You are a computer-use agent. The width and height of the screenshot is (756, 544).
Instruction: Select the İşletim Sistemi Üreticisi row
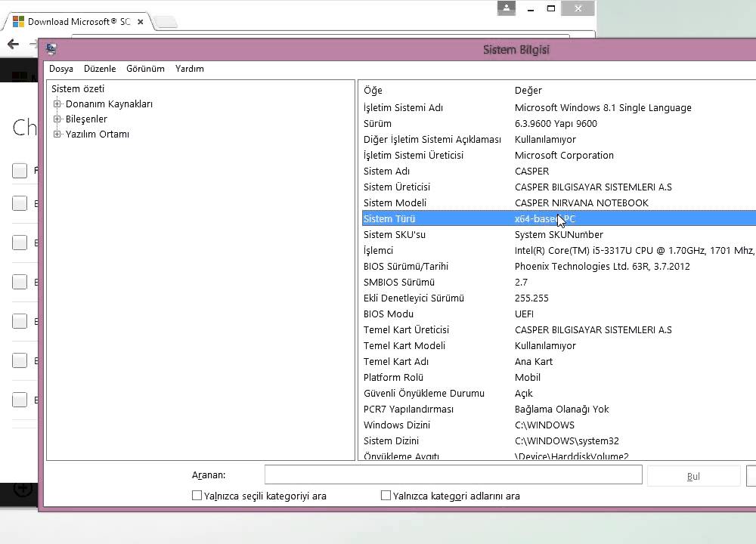tap(559, 155)
